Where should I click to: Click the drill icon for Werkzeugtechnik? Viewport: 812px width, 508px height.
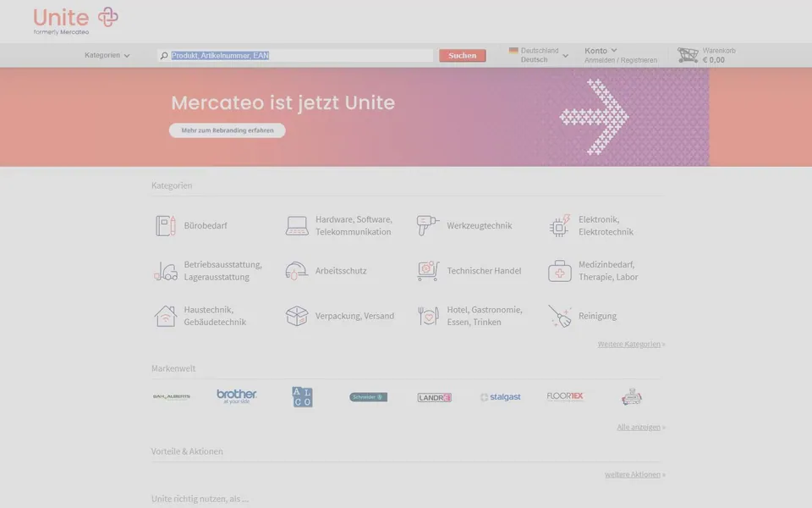(x=428, y=225)
